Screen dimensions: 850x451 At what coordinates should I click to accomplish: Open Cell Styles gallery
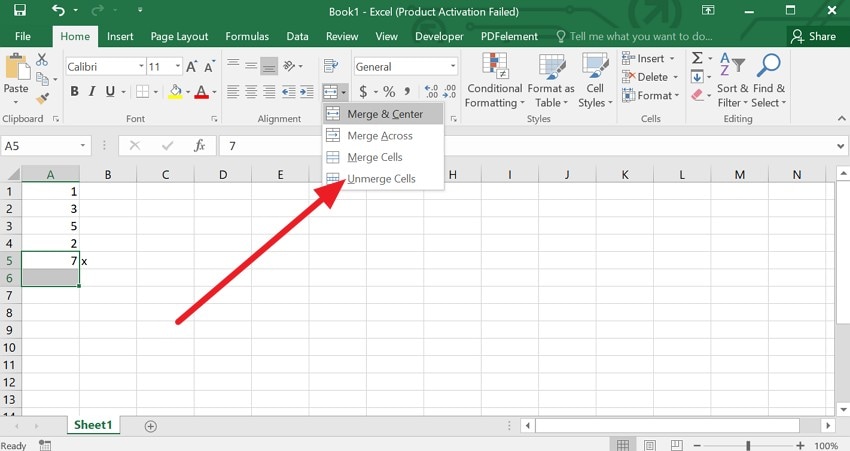point(595,80)
